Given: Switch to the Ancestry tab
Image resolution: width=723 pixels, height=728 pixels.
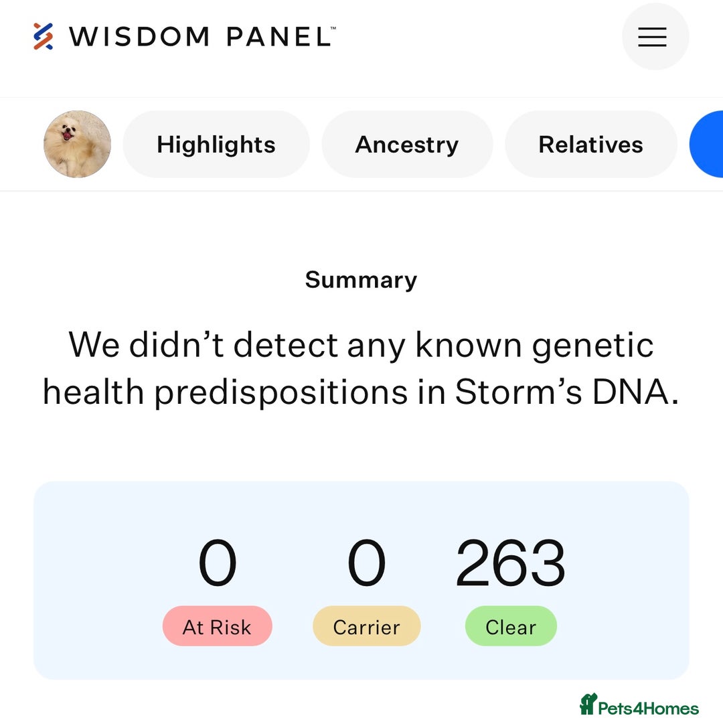Looking at the screenshot, I should click(x=407, y=144).
